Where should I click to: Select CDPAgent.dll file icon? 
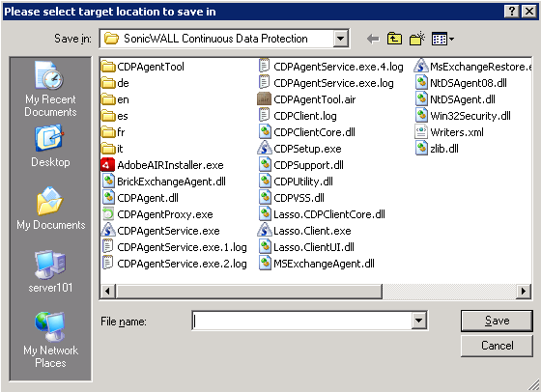point(108,198)
